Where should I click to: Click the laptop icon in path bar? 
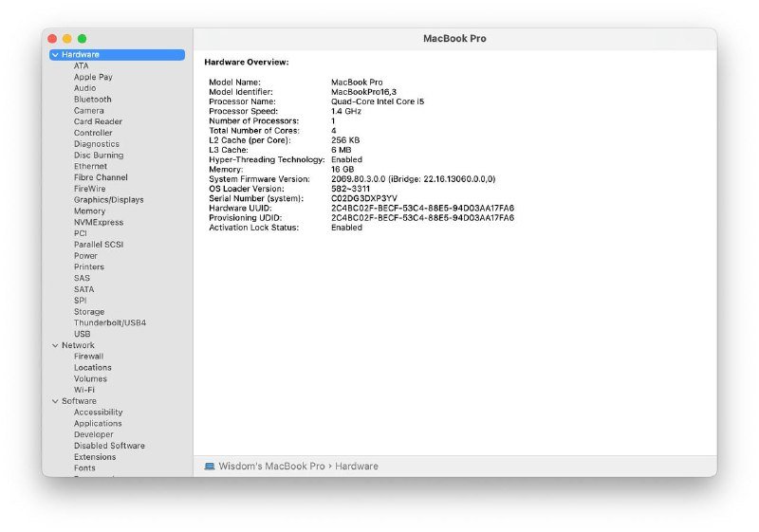(210, 467)
